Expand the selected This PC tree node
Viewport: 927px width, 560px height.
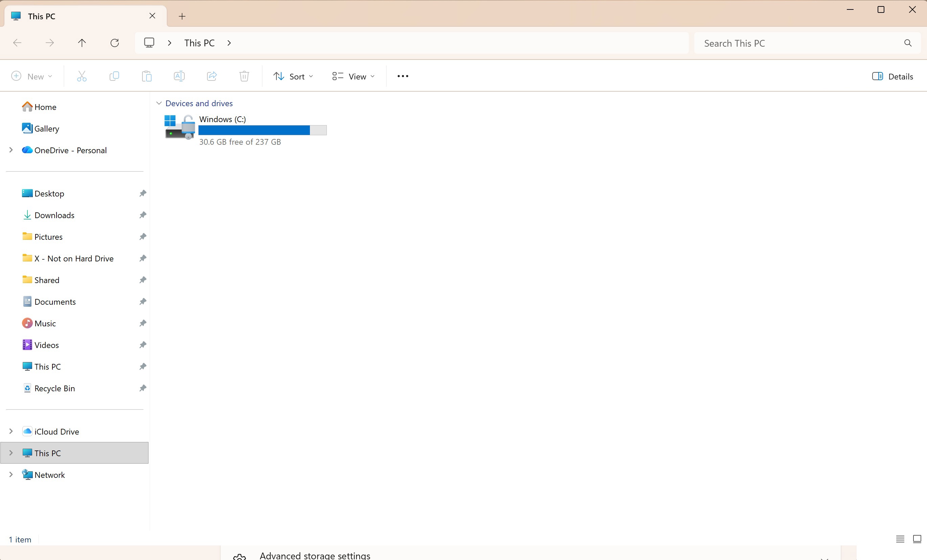[11, 453]
